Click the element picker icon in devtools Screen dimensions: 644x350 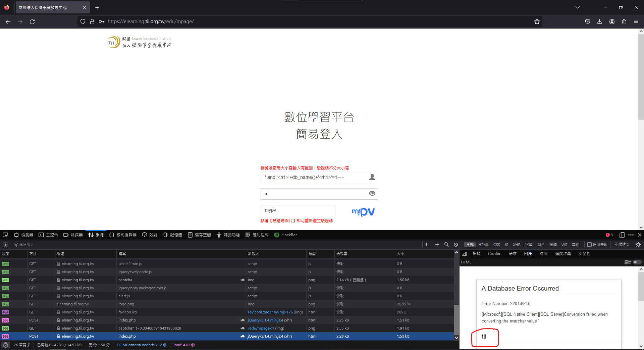[5, 235]
